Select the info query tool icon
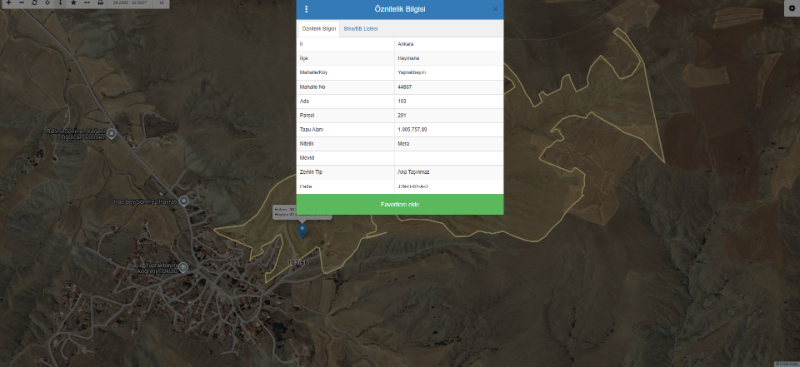Image resolution: width=800 pixels, height=367 pixels. click(60, 3)
